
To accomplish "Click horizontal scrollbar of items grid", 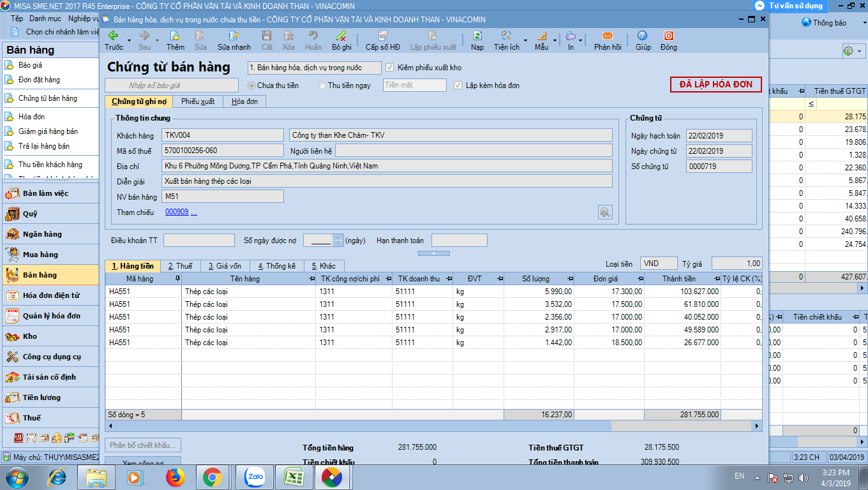I will tap(363, 426).
